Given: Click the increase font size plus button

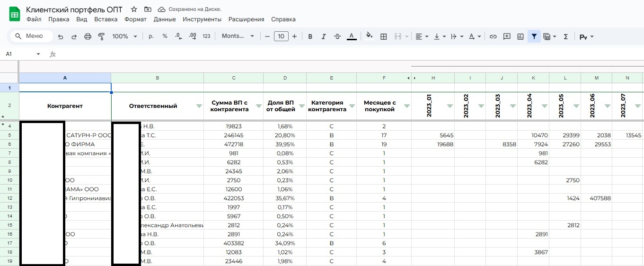Looking at the screenshot, I should [294, 36].
